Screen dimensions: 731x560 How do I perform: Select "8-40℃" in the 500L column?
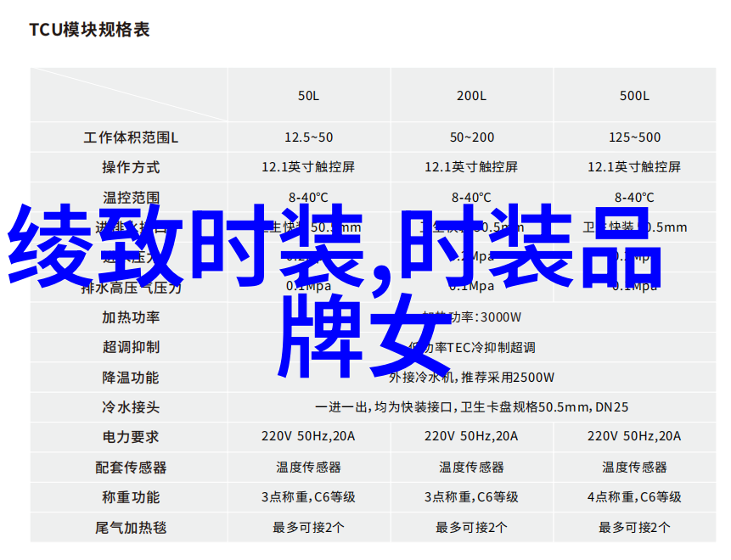tap(634, 198)
